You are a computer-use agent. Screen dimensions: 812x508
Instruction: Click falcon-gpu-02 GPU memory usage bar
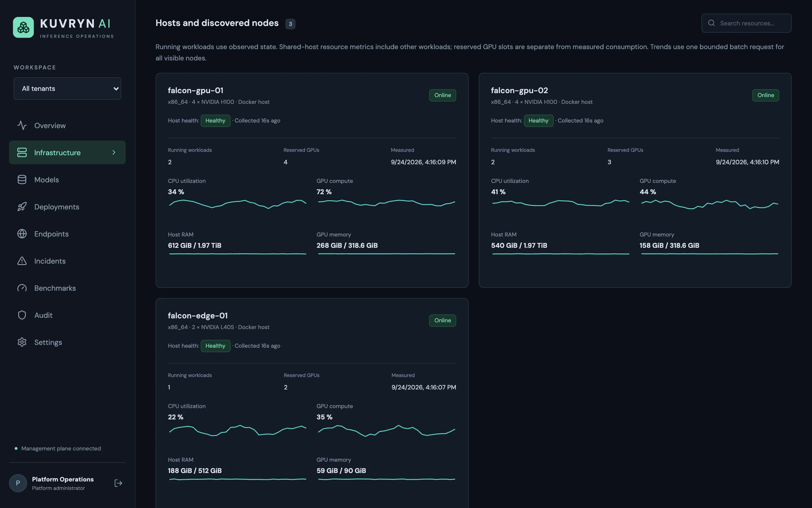tap(709, 254)
